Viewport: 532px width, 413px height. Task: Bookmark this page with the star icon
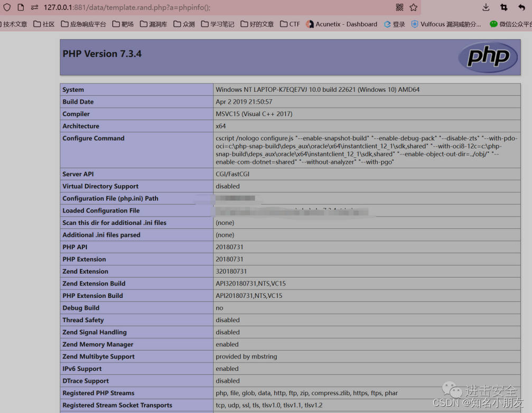coord(413,7)
